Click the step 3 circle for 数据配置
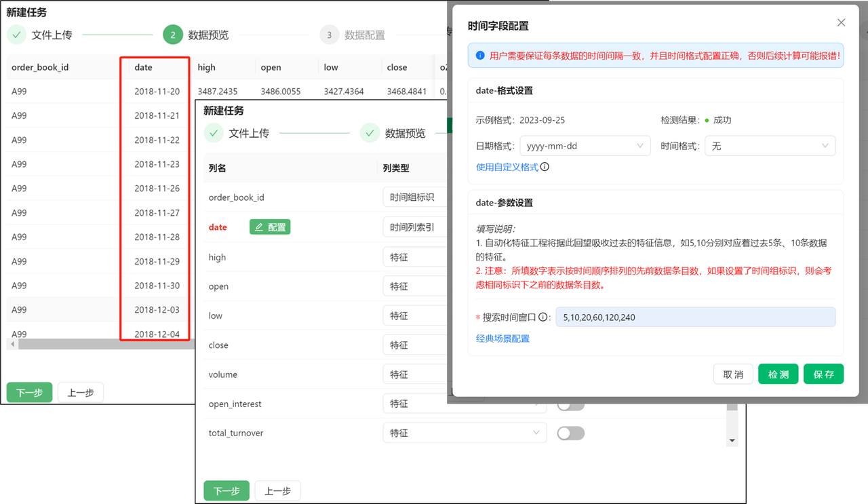868x504 pixels. tap(329, 35)
